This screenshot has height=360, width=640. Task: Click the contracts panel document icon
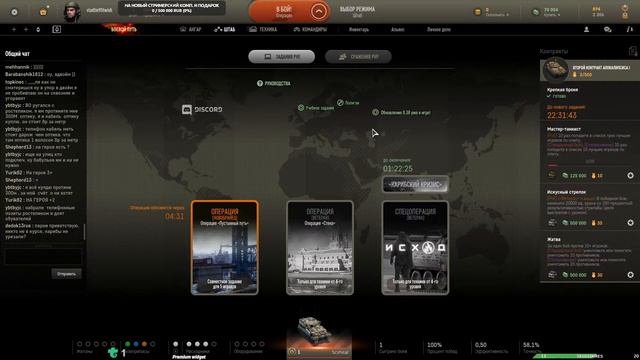tap(633, 51)
